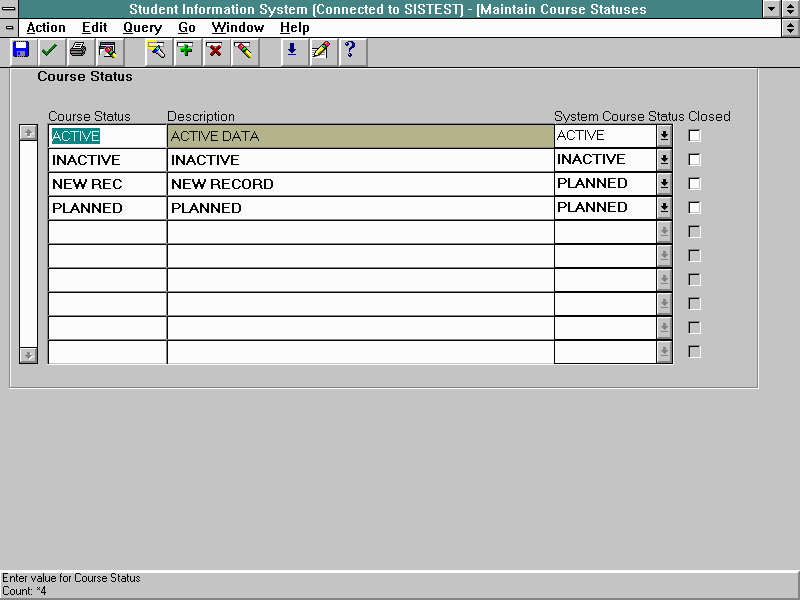The height and width of the screenshot is (600, 800).
Task: Click the red X delete record icon
Action: coord(214,51)
